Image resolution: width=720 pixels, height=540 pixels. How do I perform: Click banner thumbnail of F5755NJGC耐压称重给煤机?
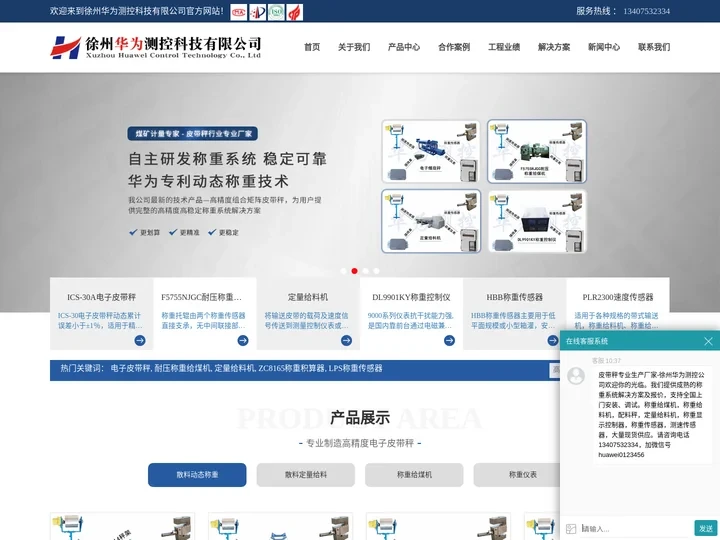537,151
